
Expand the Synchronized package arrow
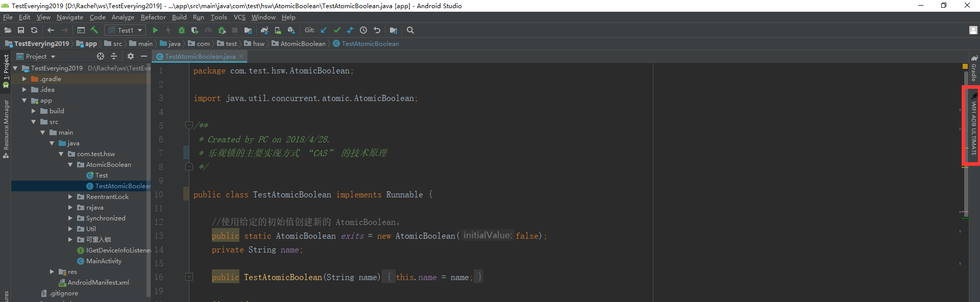[70, 218]
